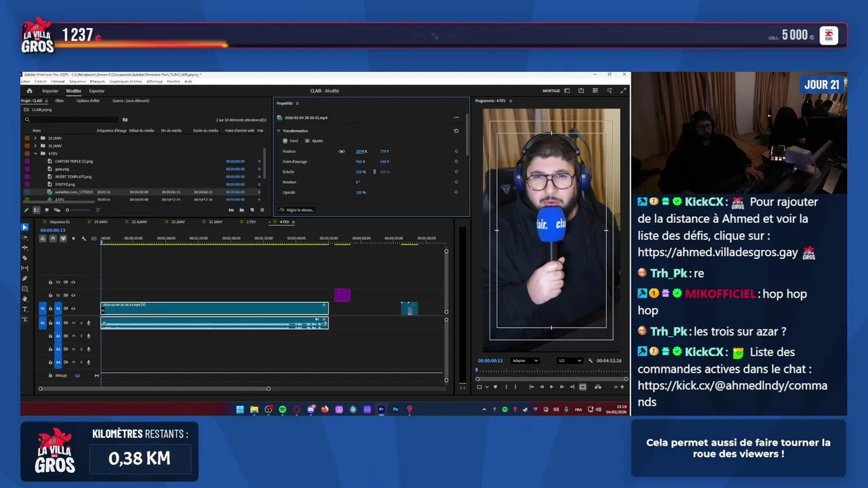
Task: Switch project panel to icon view
Action: (47, 209)
